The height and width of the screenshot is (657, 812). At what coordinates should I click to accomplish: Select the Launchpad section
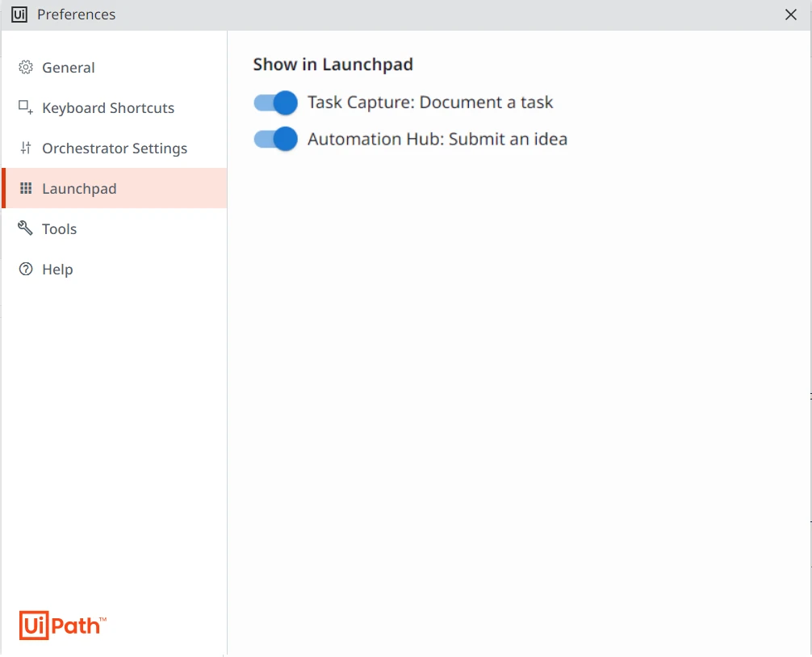[x=115, y=188]
